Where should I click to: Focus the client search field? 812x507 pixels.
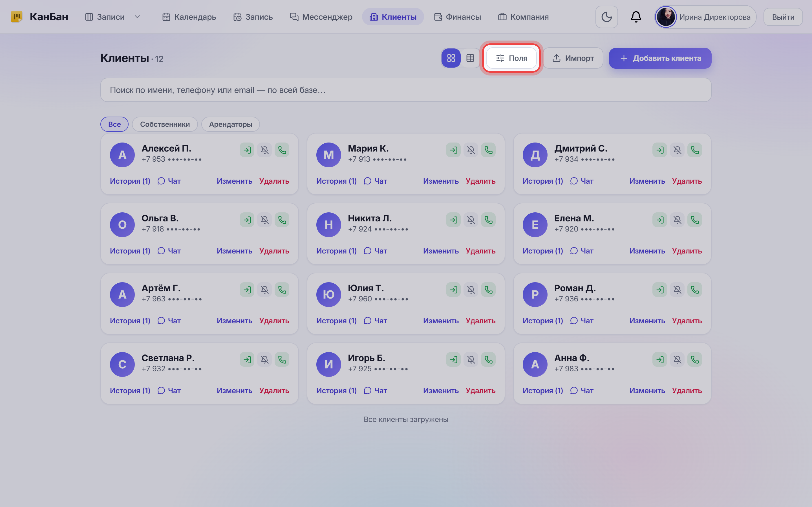pos(406,90)
